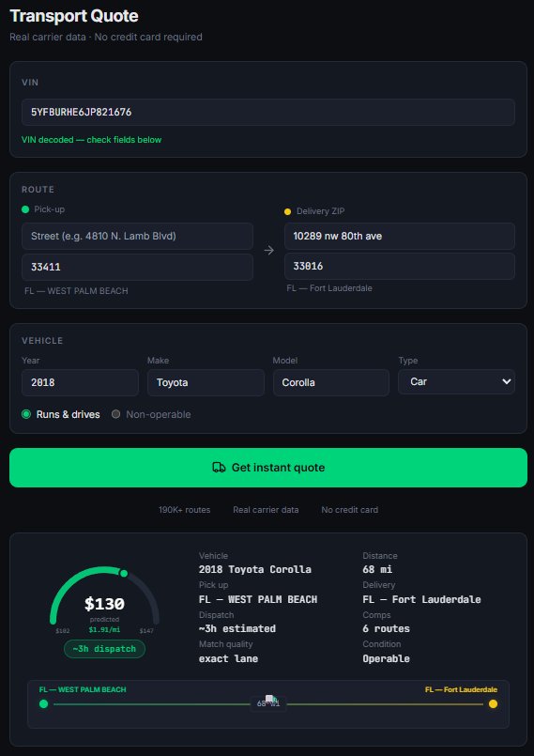Click the '~3h estimated' dispatch value
The height and width of the screenshot is (756, 534).
[237, 628]
